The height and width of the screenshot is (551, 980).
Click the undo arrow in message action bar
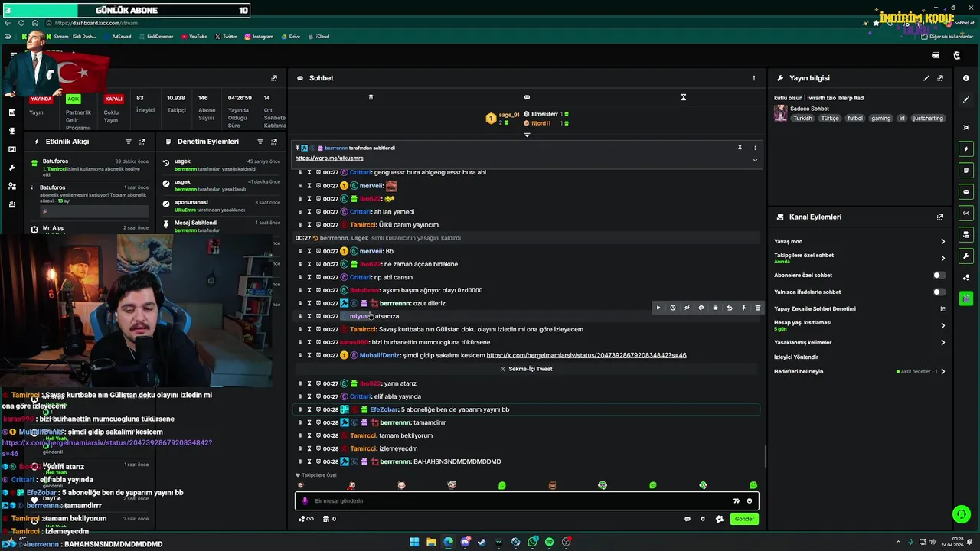pos(730,308)
